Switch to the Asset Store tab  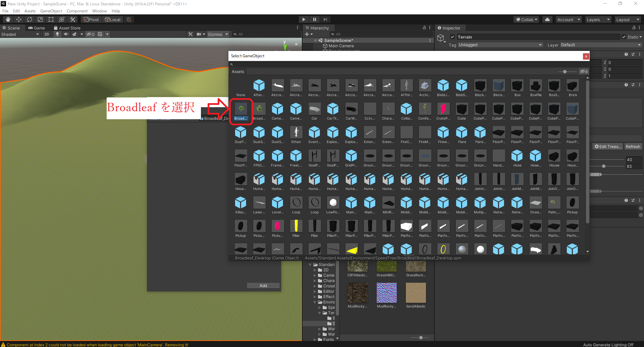coord(67,28)
